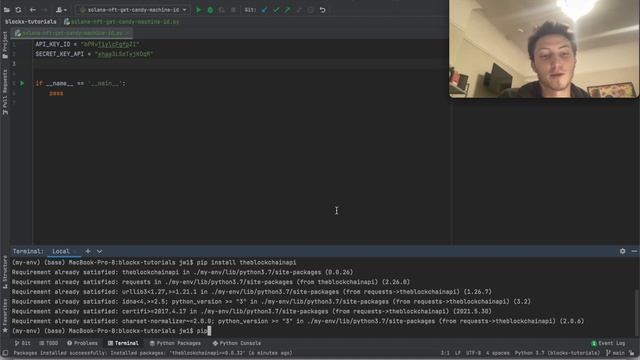Open the Git tool window tab

pyautogui.click(x=22, y=343)
